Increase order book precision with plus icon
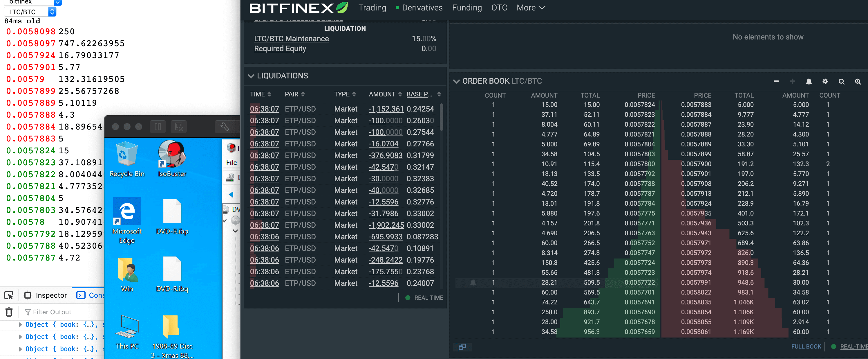Image resolution: width=868 pixels, height=359 pixels. pyautogui.click(x=793, y=81)
